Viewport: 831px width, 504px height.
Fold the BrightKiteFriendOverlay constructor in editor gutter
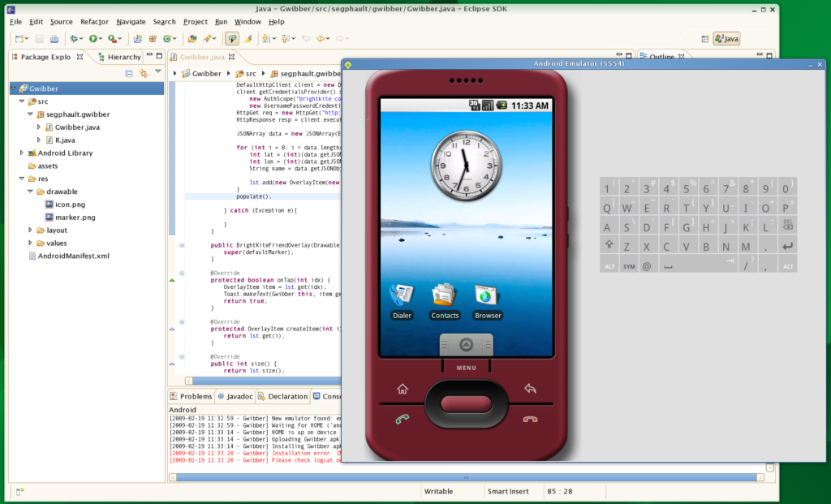pos(182,244)
